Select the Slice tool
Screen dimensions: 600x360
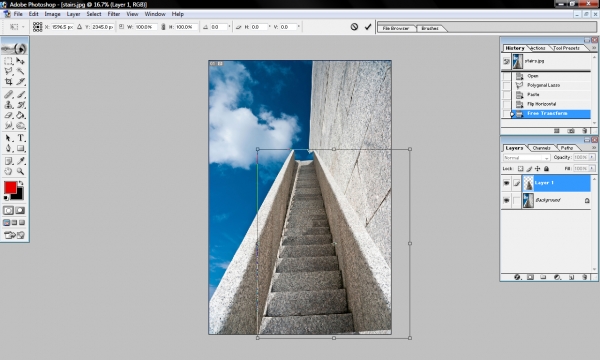(x=20, y=81)
